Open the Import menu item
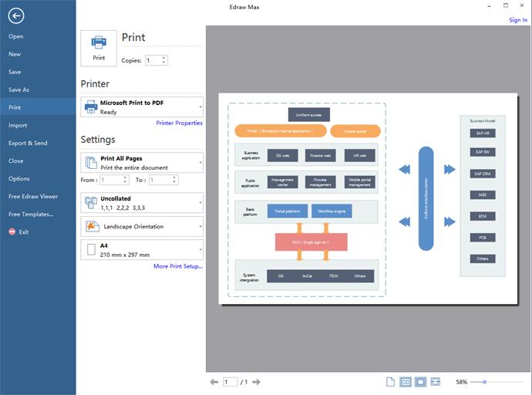Image resolution: width=532 pixels, height=395 pixels. click(x=18, y=125)
